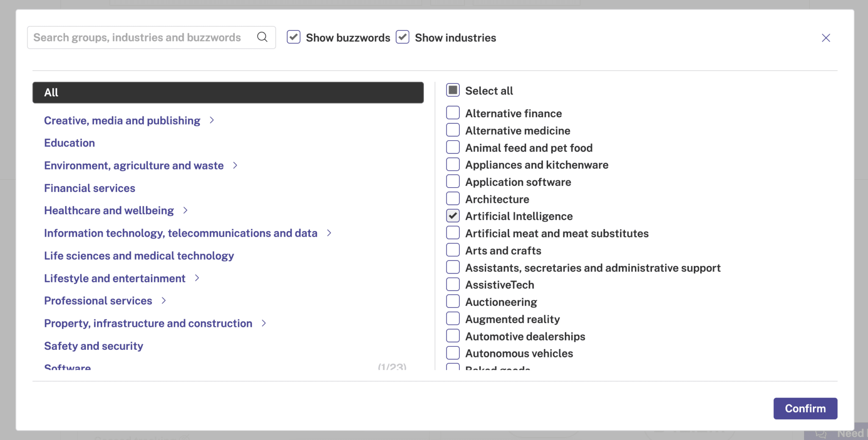
Task: Expand Creative, media and publishing chevron
Action: click(x=212, y=121)
